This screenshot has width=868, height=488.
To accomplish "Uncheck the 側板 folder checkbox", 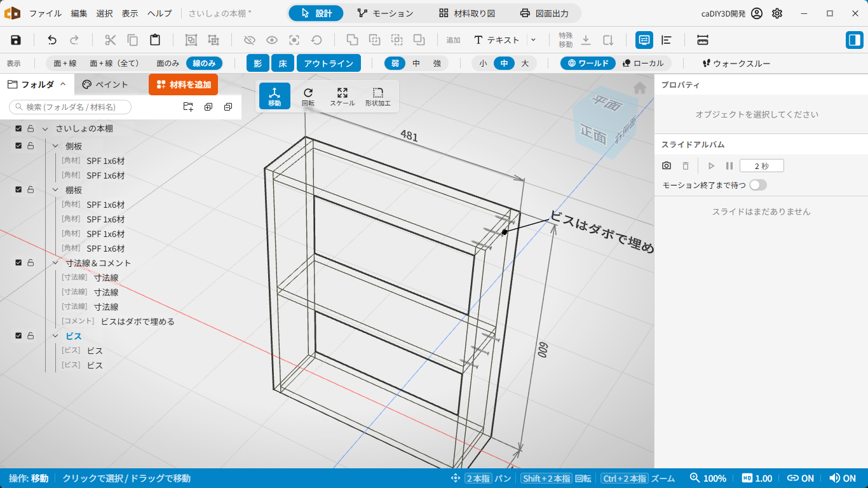I will [18, 146].
